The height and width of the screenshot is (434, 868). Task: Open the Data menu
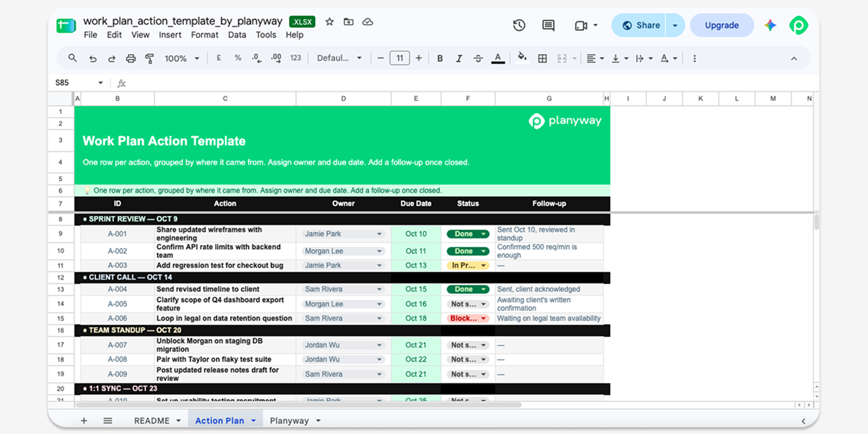point(237,35)
